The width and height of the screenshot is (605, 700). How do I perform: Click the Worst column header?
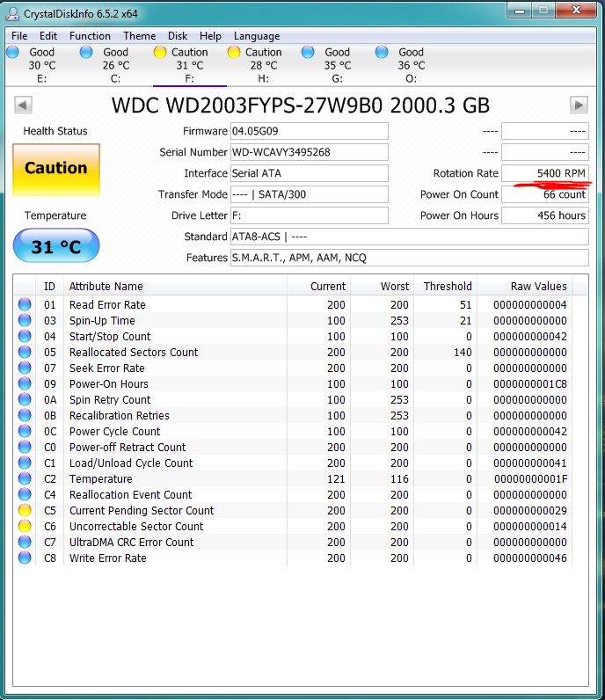(x=382, y=286)
